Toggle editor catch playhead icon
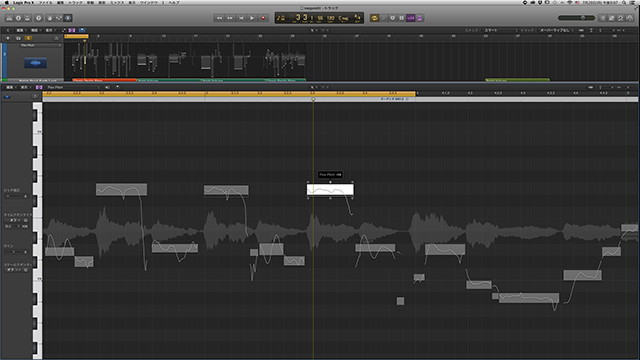Image resolution: width=640 pixels, height=360 pixels. 117,87
